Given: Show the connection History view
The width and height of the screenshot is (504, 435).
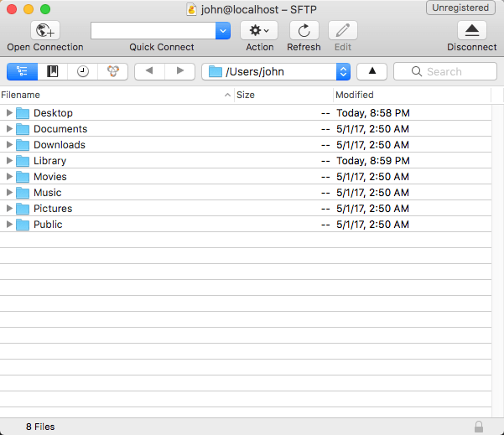Looking at the screenshot, I should coord(82,71).
